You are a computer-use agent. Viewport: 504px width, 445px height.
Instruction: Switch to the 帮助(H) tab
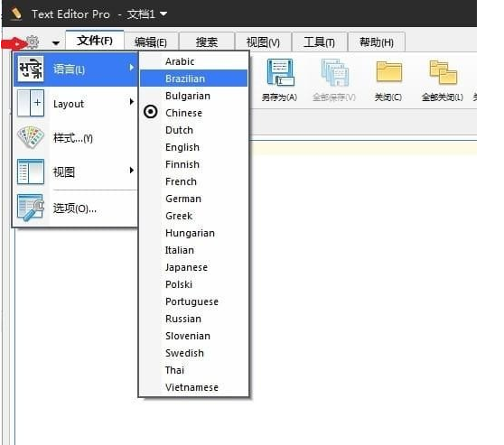377,42
